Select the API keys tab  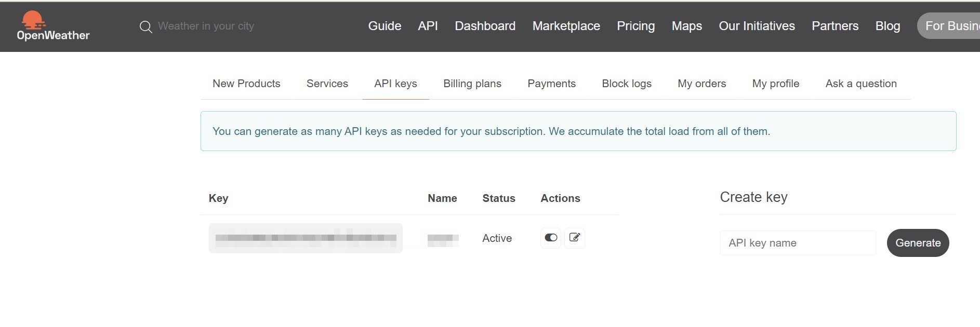tap(395, 84)
